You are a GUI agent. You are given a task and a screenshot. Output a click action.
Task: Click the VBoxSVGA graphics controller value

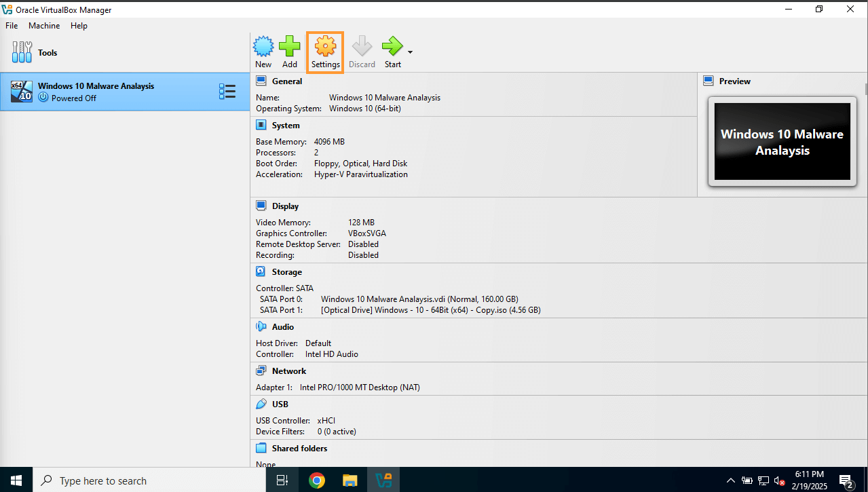coord(367,233)
